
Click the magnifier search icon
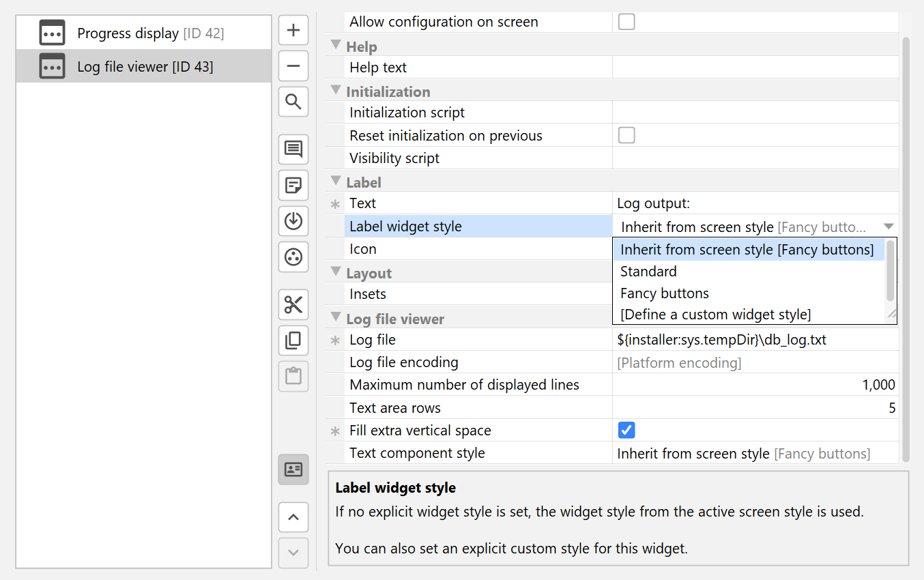(x=293, y=102)
